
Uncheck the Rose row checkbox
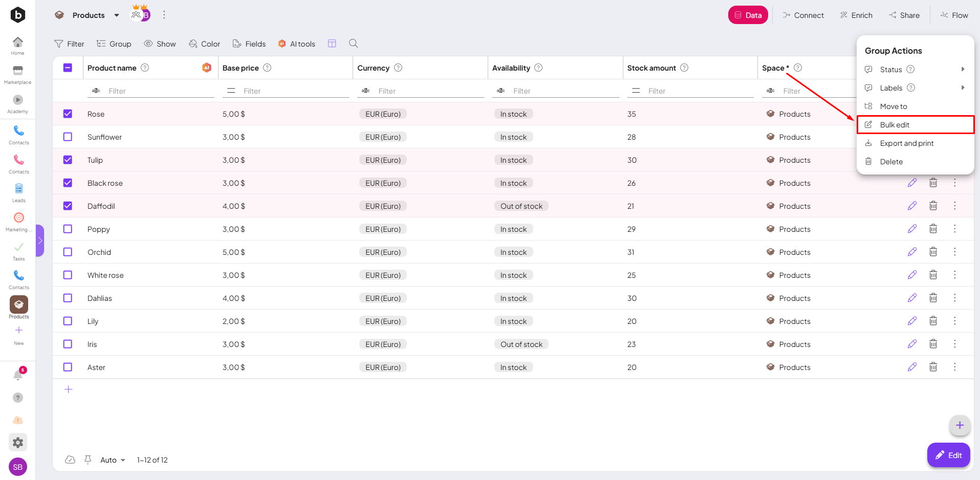[68, 114]
